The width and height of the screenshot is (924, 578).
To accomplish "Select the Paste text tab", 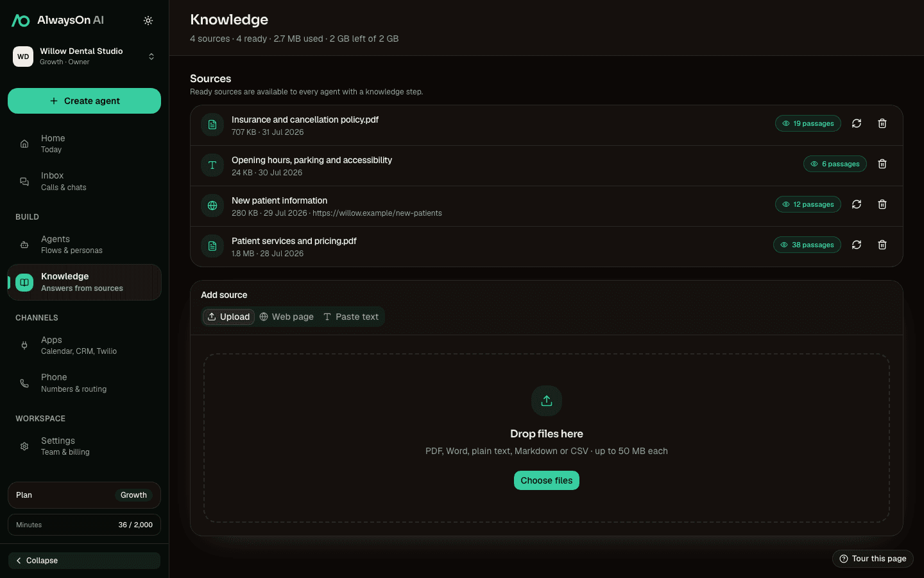I will coord(351,317).
